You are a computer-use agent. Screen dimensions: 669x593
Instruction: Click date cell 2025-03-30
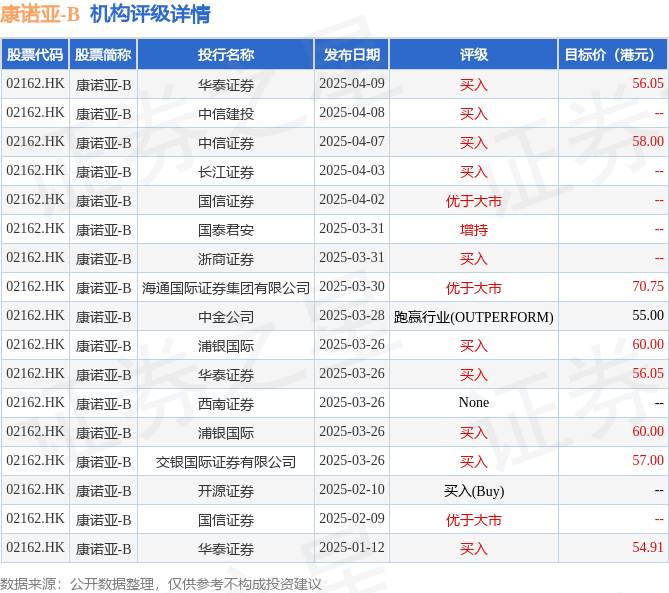pyautogui.click(x=352, y=287)
